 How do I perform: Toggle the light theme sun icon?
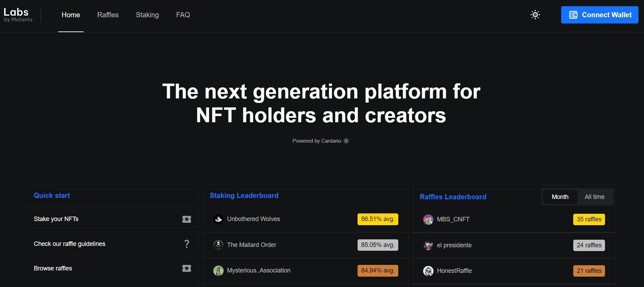tap(535, 15)
